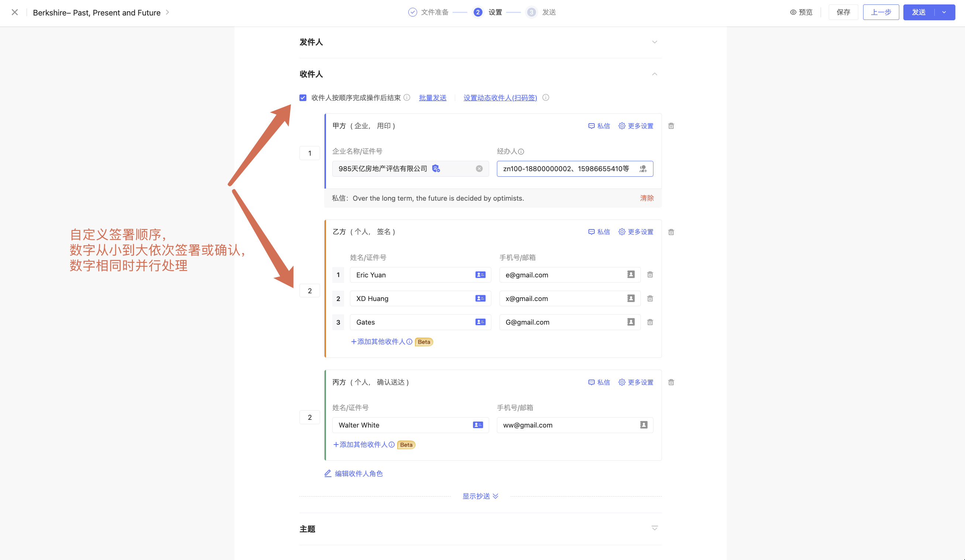Open the 批量发送 link
The width and height of the screenshot is (965, 560).
432,98
